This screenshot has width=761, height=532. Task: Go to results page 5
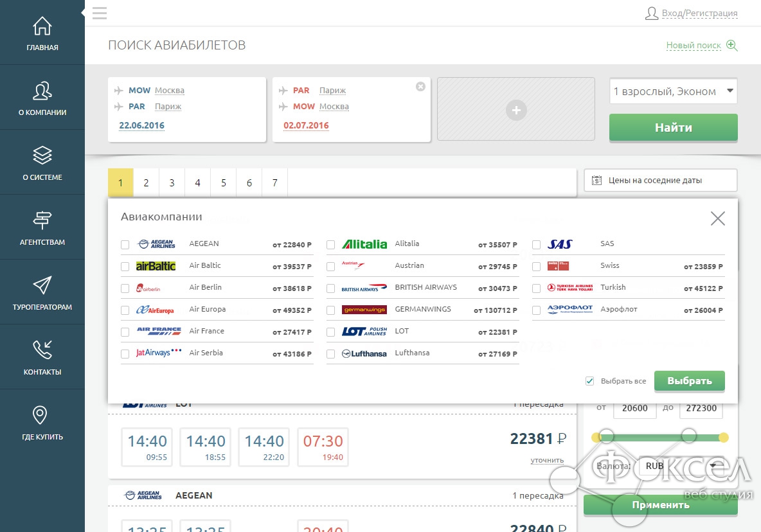223,183
